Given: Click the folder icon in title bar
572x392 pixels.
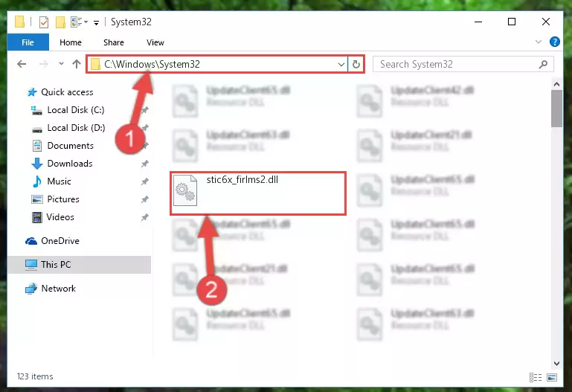Looking at the screenshot, I should pyautogui.click(x=19, y=22).
